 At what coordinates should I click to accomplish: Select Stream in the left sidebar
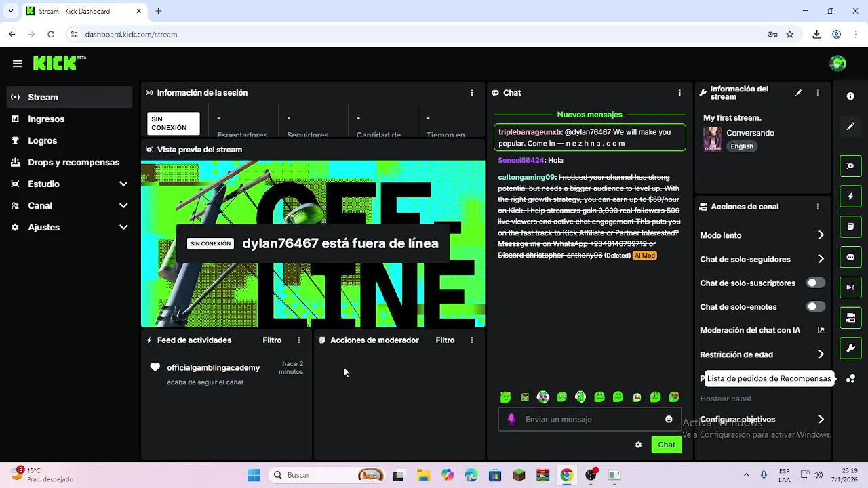click(69, 97)
